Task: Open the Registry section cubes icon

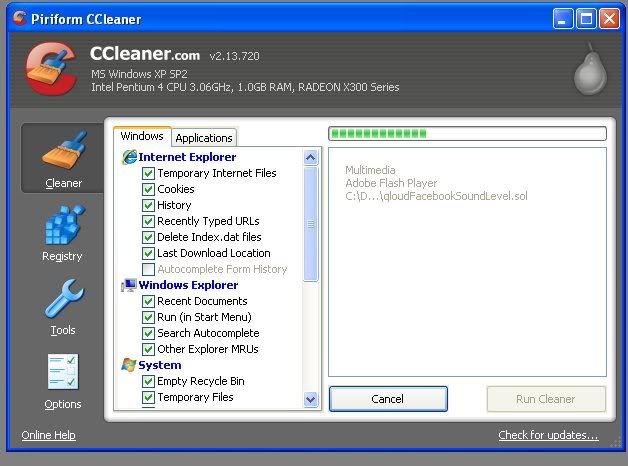Action: click(64, 224)
